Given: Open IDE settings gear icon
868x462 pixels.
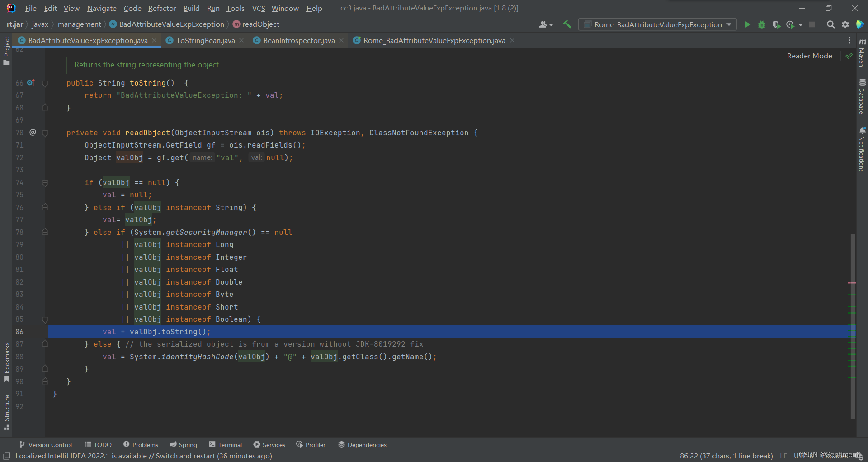Looking at the screenshot, I should [845, 24].
